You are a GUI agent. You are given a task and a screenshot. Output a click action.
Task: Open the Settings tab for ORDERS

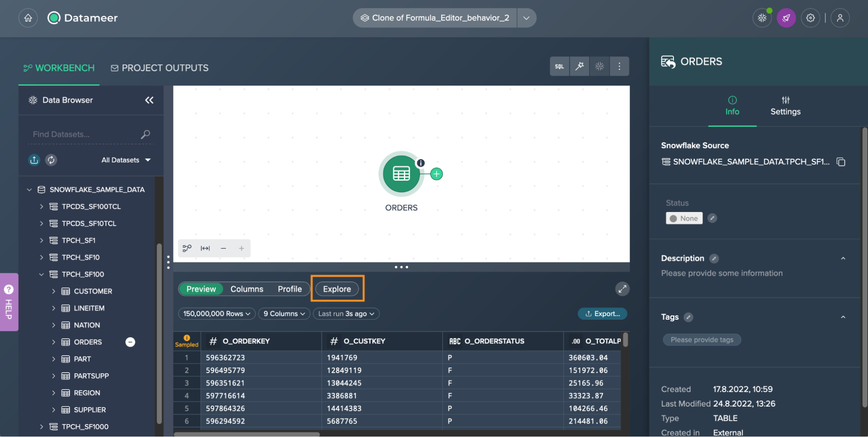click(785, 106)
